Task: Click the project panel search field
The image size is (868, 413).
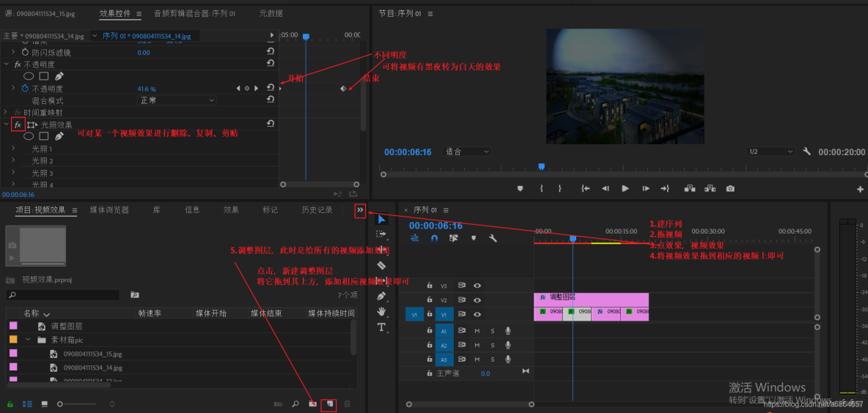Action: click(x=62, y=294)
